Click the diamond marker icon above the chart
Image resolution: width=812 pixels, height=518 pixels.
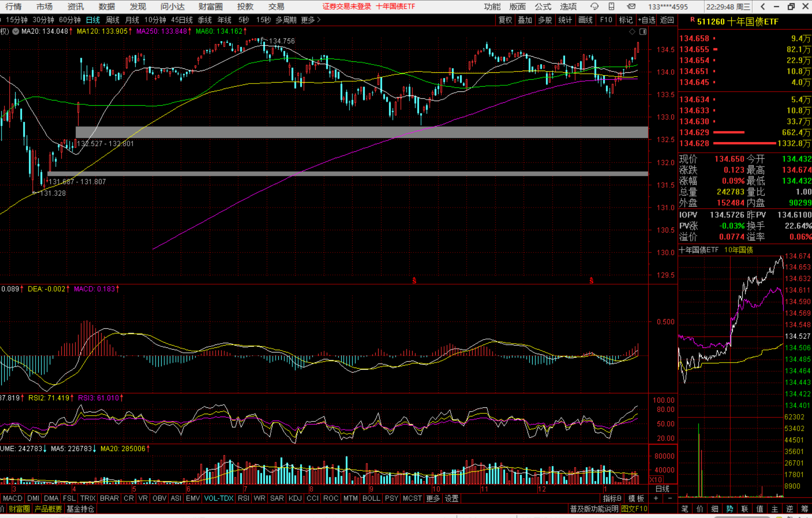(x=632, y=31)
